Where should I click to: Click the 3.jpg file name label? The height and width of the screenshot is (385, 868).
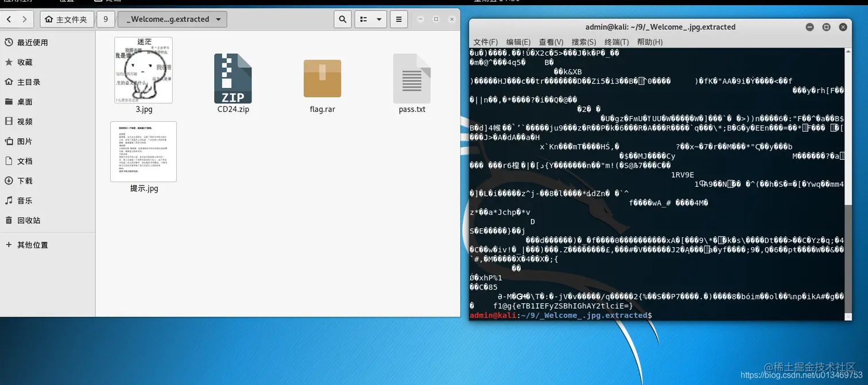click(x=144, y=109)
